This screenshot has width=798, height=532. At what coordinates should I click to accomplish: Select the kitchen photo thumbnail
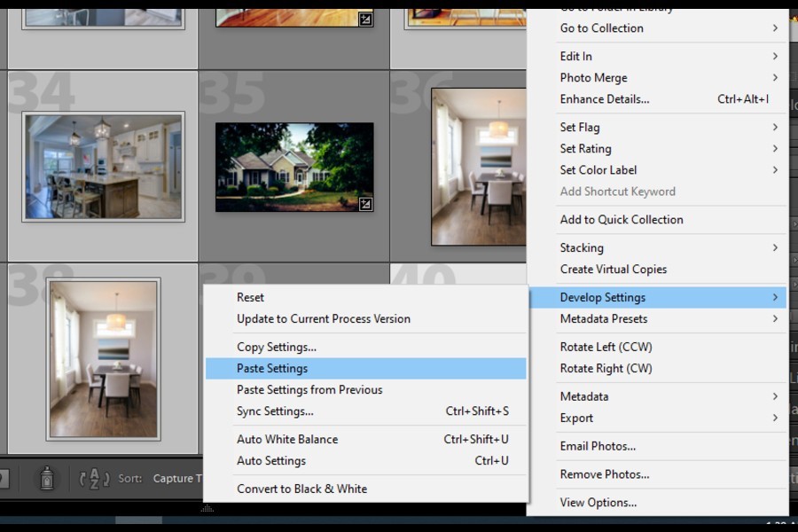[x=103, y=167]
